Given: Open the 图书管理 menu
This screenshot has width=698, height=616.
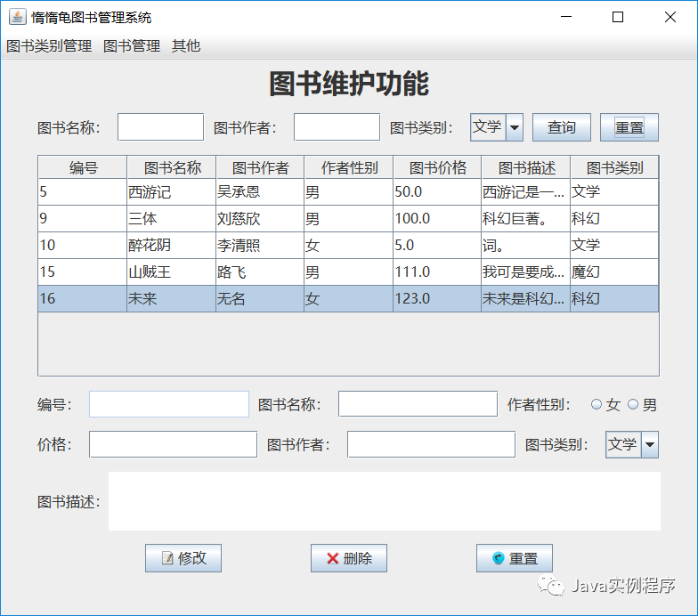Looking at the screenshot, I should 132,46.
